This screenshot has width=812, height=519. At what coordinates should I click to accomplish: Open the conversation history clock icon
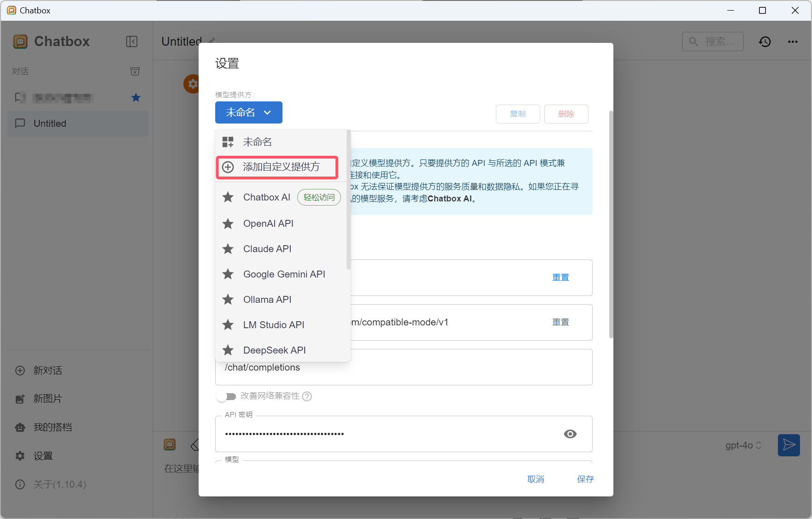(x=765, y=41)
